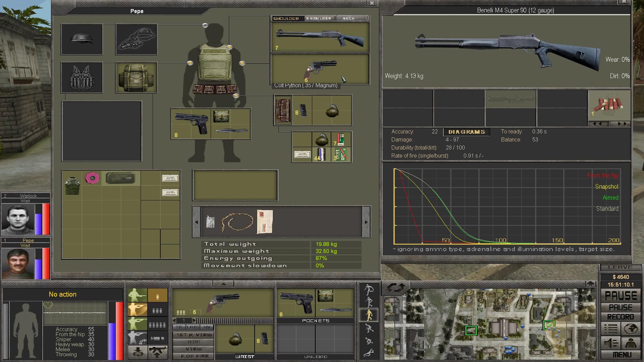
Task: Select the pink tape roll in backpack
Action: [92, 178]
